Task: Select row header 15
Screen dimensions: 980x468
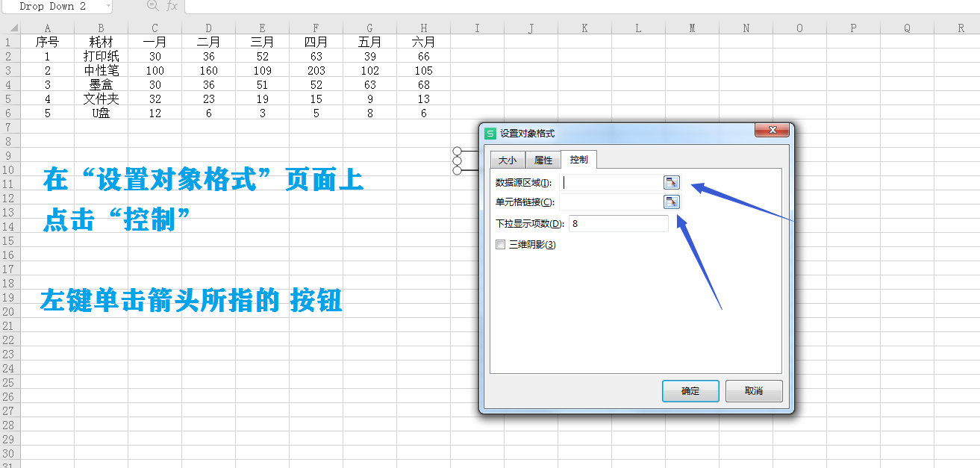Action: pos(10,240)
